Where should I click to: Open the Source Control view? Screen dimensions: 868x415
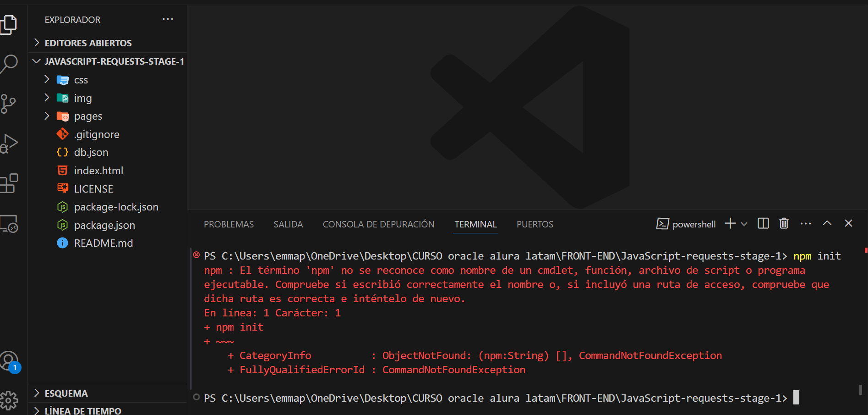coord(9,104)
